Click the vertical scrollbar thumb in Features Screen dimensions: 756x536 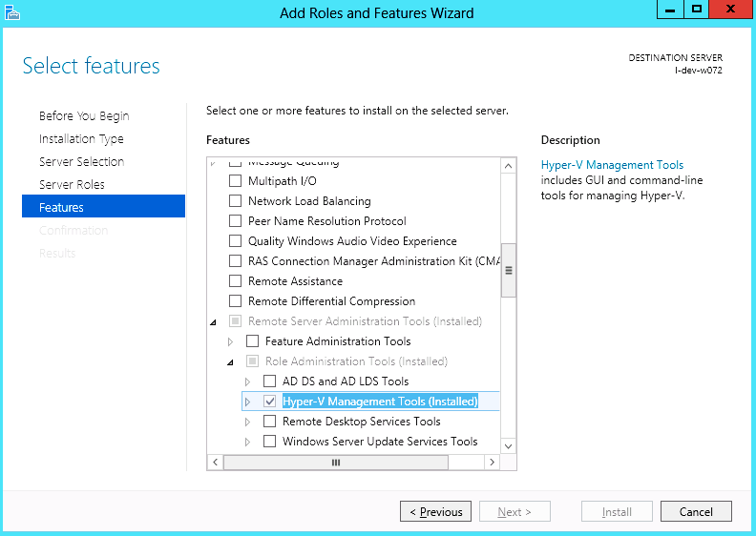pyautogui.click(x=509, y=271)
